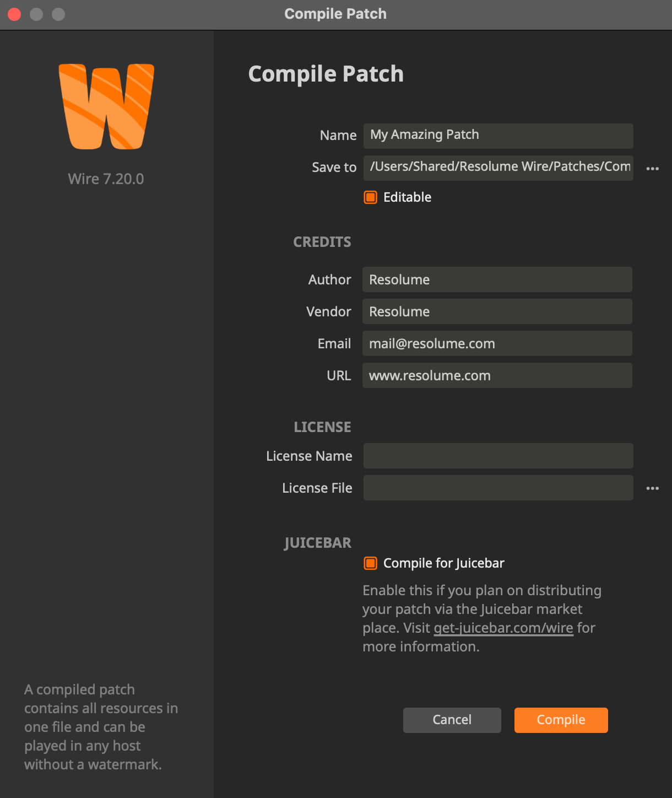Click the Email field mail@resolume.com

tap(497, 343)
